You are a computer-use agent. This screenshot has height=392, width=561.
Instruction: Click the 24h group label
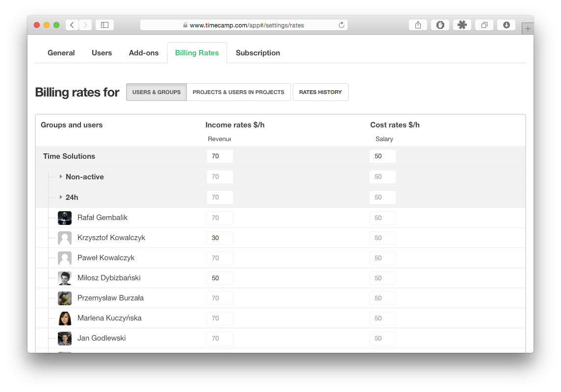tap(72, 197)
